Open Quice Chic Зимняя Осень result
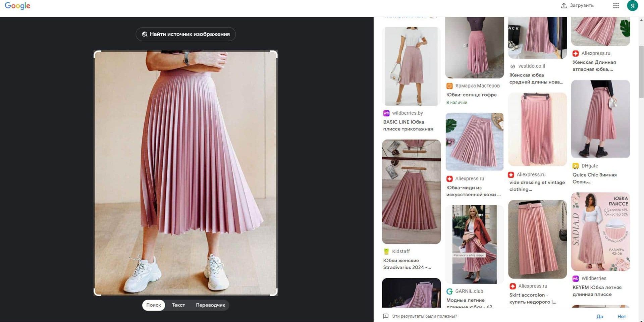Screen dimensions: 644x322 pos(594,178)
